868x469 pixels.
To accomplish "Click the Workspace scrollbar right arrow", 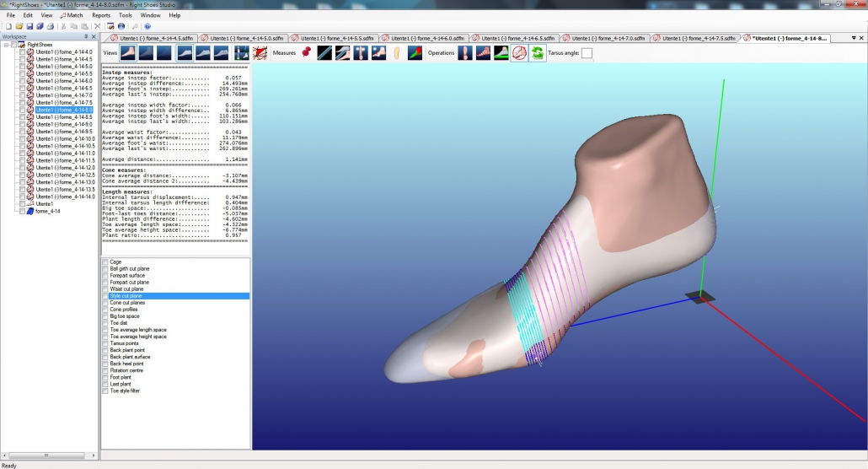I will point(94,456).
